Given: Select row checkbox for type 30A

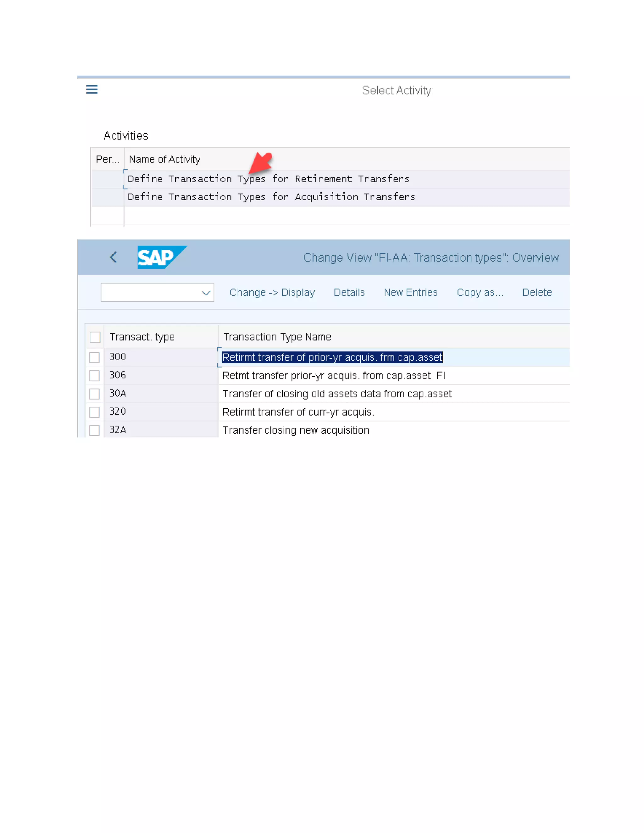Looking at the screenshot, I should [95, 394].
